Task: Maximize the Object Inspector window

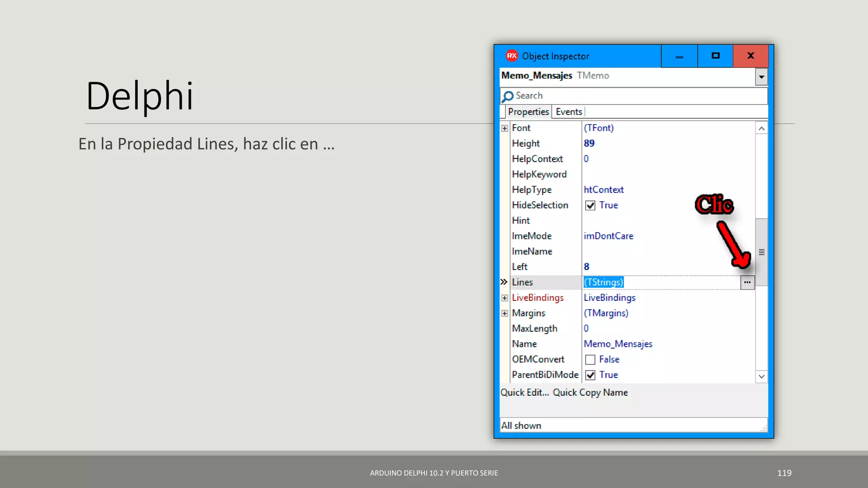Action: click(715, 56)
